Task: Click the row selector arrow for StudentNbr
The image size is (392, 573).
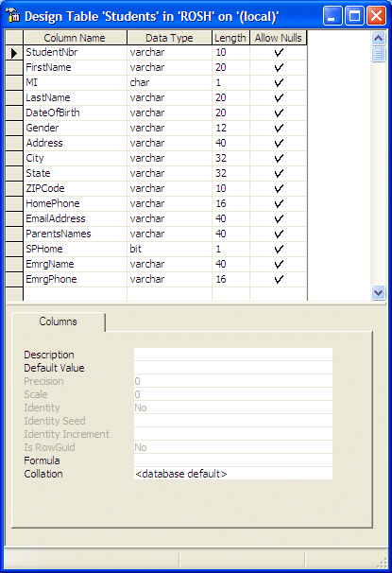Action: pyautogui.click(x=14, y=53)
